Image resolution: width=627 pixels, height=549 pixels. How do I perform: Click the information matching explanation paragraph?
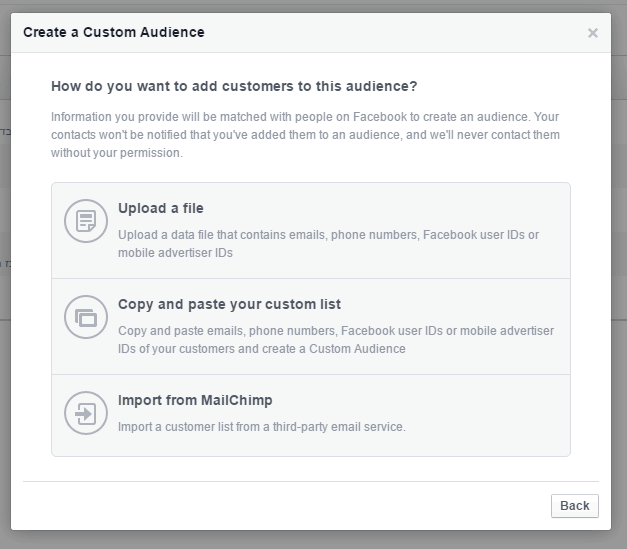coord(305,135)
